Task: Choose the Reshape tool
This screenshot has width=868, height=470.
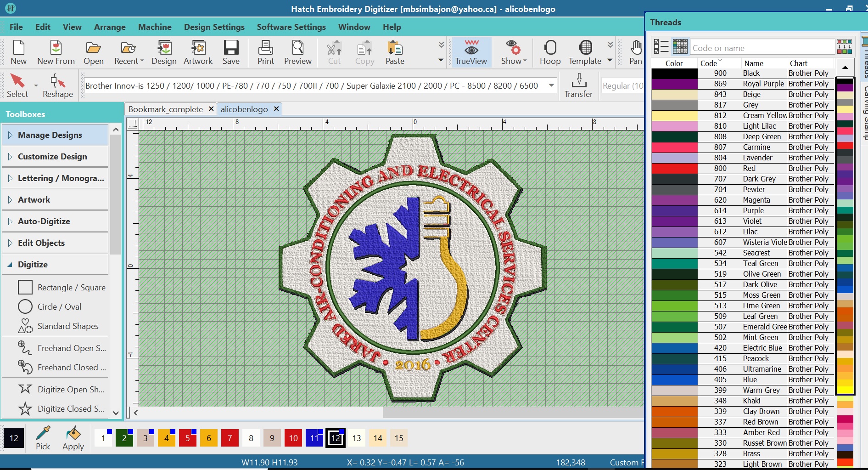Action: pyautogui.click(x=58, y=86)
